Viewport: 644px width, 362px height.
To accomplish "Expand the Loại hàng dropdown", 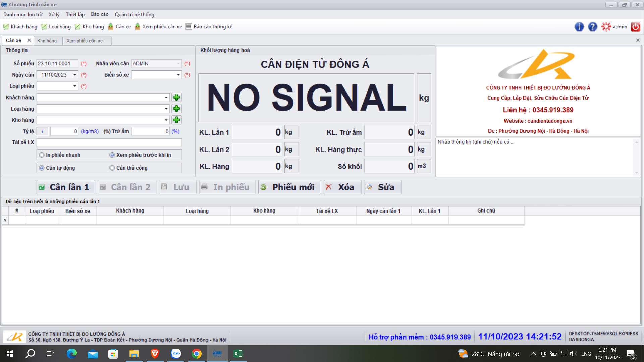I will [x=166, y=109].
